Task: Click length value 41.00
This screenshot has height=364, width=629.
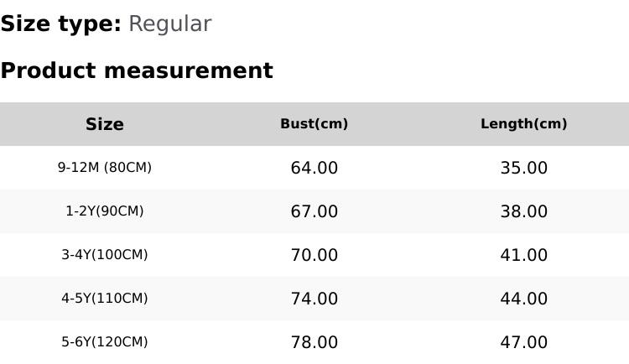Action: (x=524, y=255)
